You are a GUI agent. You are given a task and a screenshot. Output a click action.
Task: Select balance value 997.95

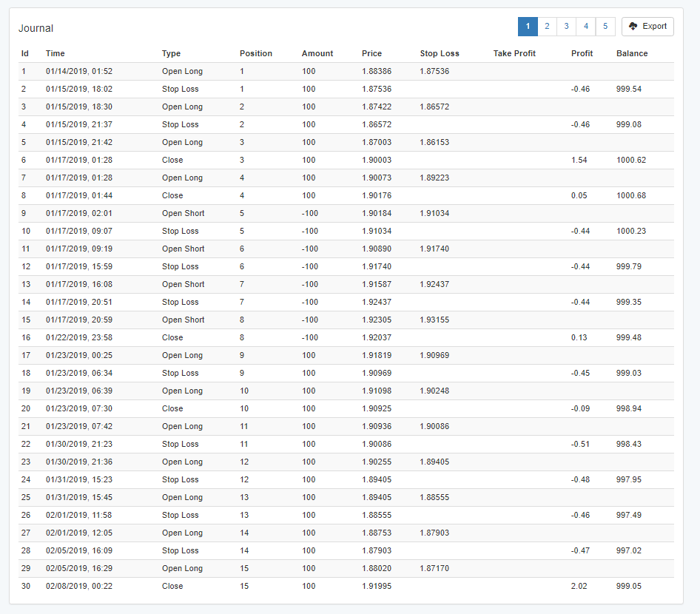pos(629,479)
